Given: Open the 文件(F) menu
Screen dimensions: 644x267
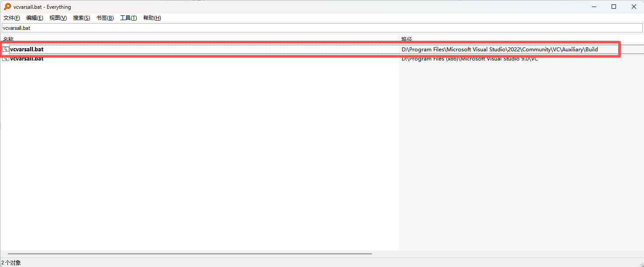Looking at the screenshot, I should [12, 18].
